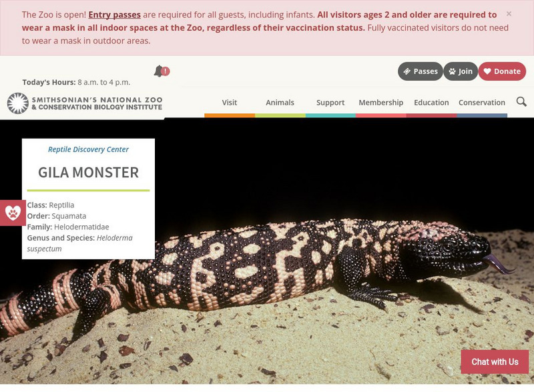534x392 pixels.
Task: Open the Support menu
Action: (330, 103)
